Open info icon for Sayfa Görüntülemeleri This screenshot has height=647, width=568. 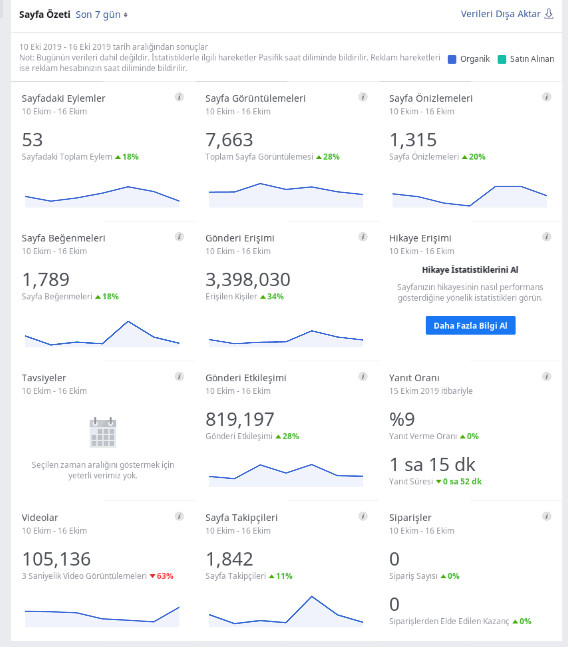pos(363,97)
